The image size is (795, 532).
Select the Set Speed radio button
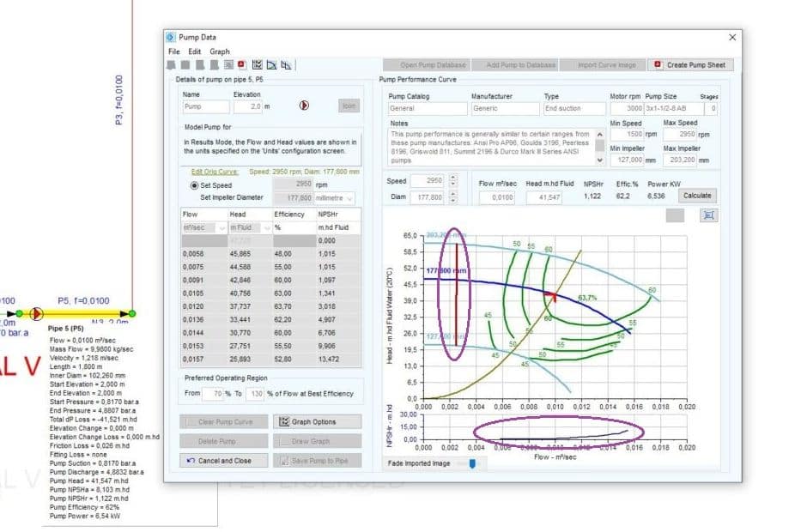click(x=194, y=185)
